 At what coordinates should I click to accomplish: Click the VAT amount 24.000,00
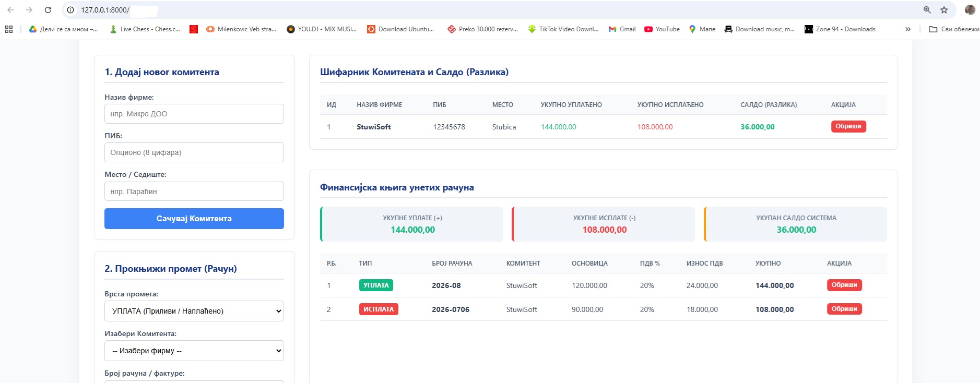tap(702, 285)
